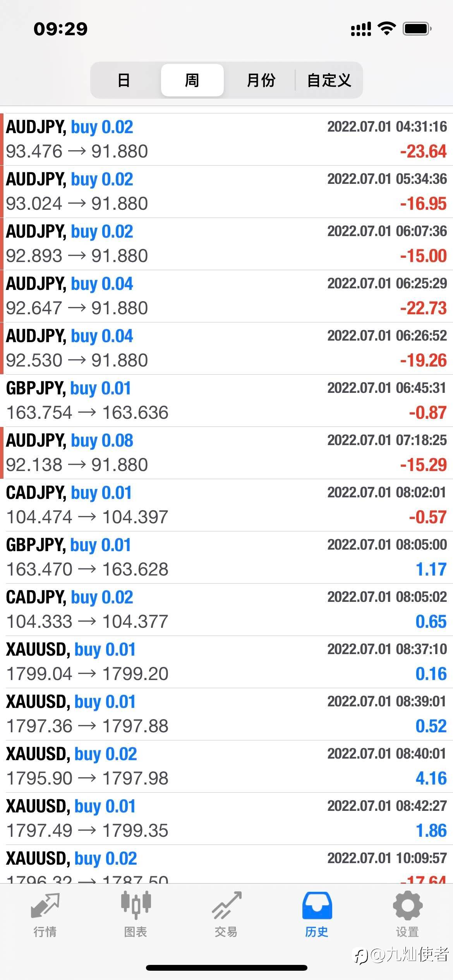
Task: Tap the 交易 trade icon
Action: click(226, 906)
